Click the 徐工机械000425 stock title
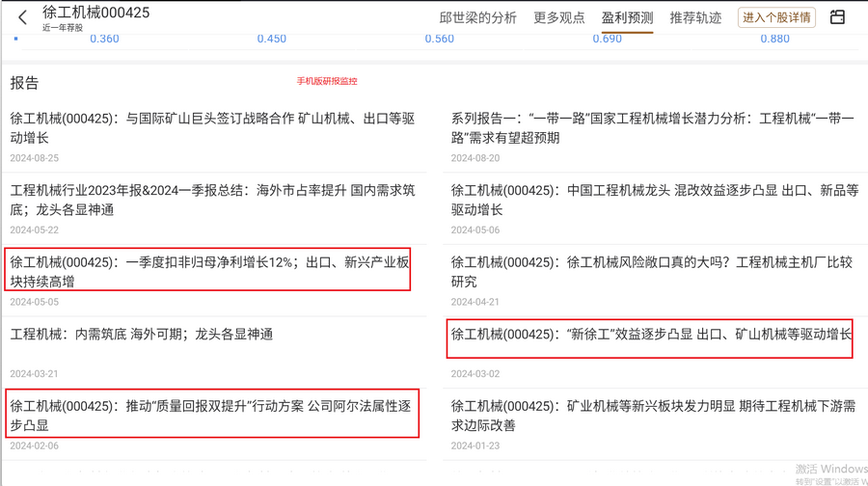The image size is (868, 486). [x=95, y=13]
